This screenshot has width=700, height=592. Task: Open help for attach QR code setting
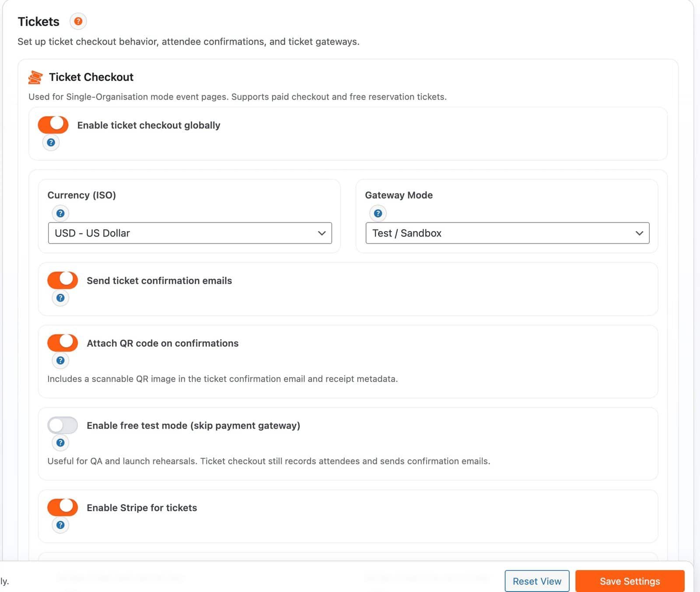(x=60, y=360)
